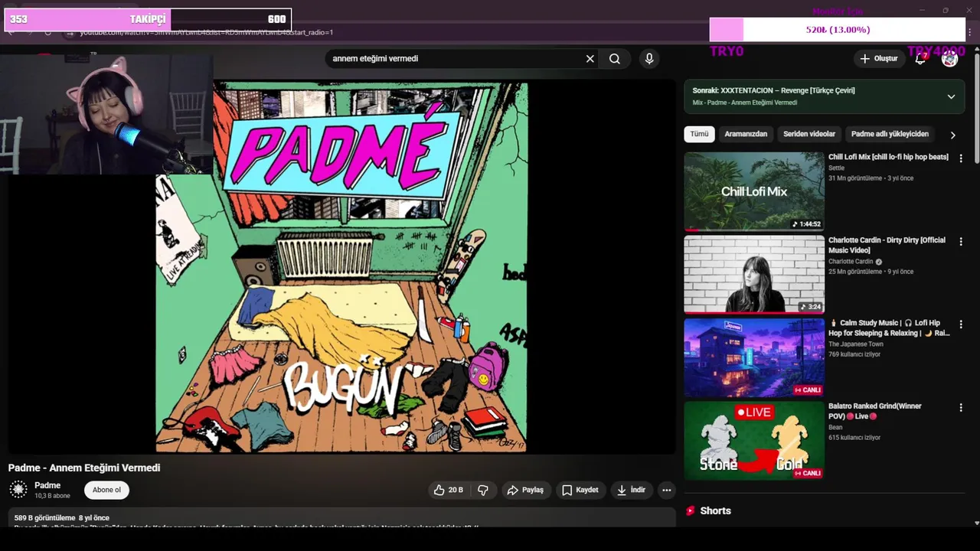980x551 pixels.
Task: Start voice search with the microphone icon
Action: [x=649, y=59]
